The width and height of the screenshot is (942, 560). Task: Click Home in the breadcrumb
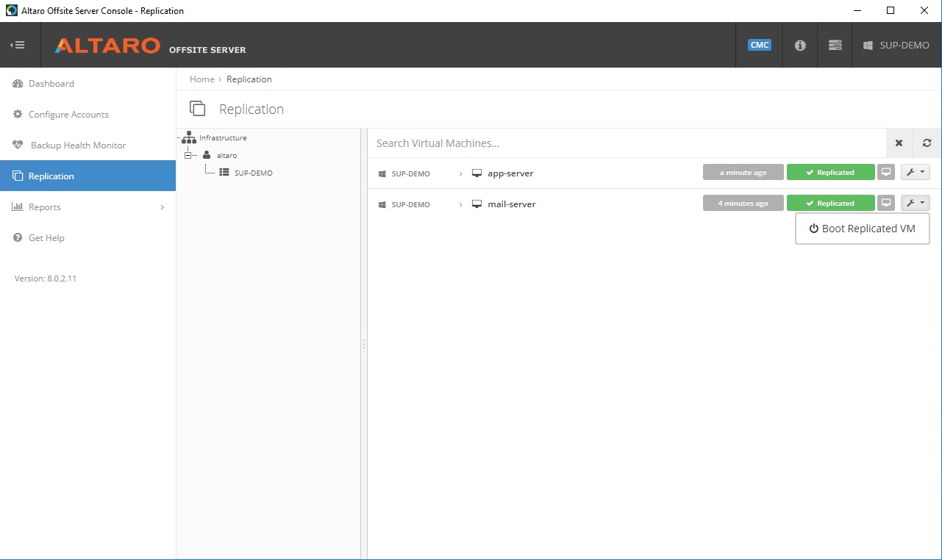click(x=202, y=79)
